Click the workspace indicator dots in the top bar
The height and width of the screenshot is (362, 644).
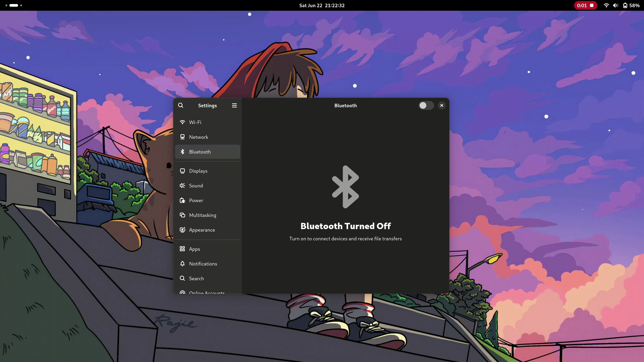[x=14, y=5]
